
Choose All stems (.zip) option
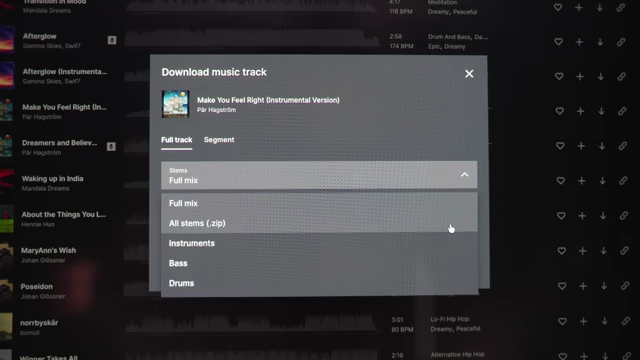(319, 223)
